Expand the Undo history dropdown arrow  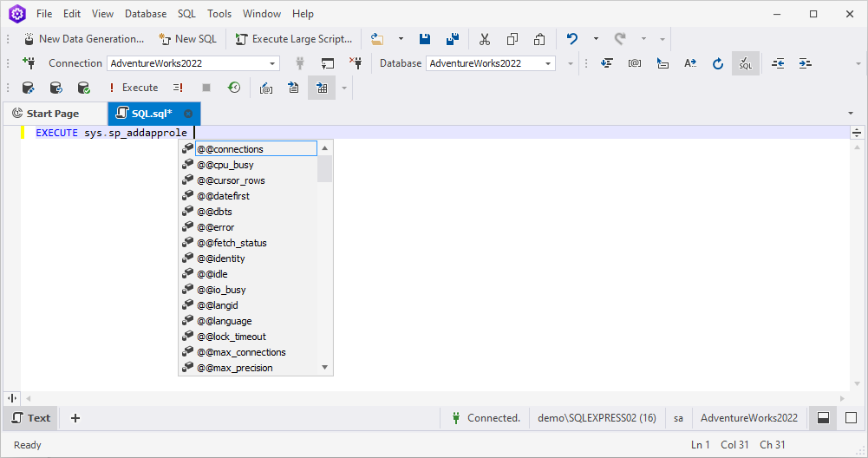596,39
